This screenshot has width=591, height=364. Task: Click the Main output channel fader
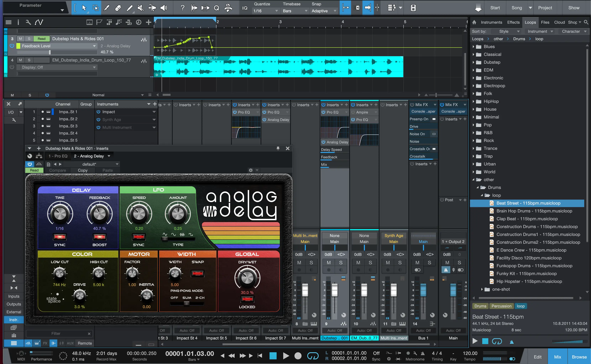coord(453,290)
